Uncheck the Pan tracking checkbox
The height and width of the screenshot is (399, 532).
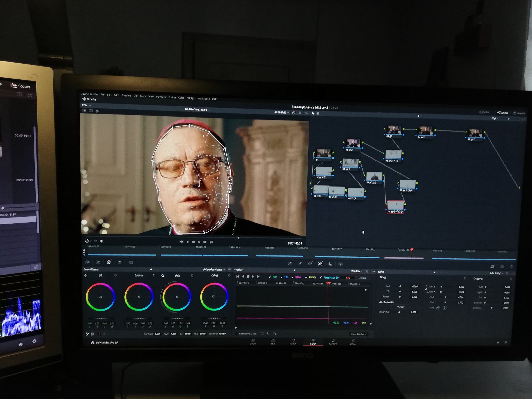(270, 277)
